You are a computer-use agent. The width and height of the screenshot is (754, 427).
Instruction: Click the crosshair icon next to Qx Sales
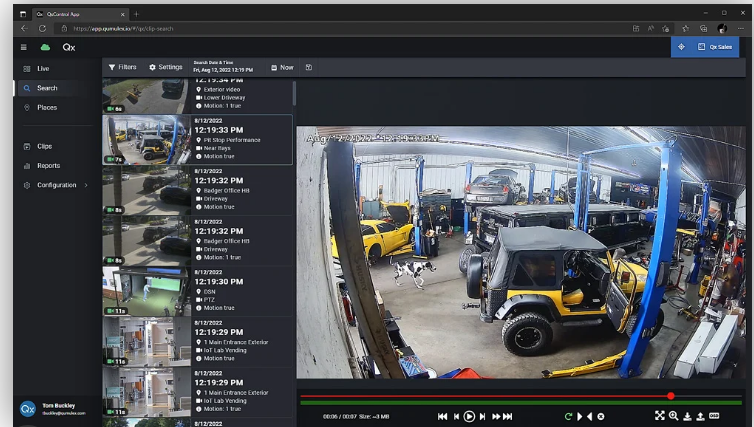coord(681,47)
